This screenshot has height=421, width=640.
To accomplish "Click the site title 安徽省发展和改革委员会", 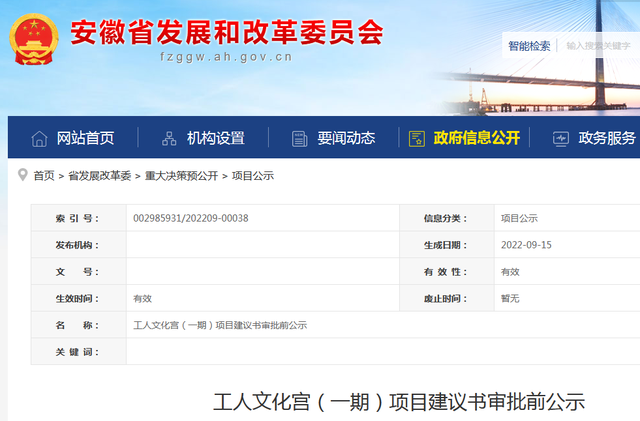I will tap(227, 32).
